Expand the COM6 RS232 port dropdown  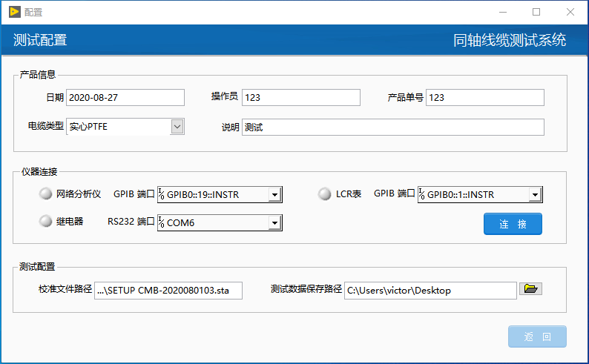point(274,222)
